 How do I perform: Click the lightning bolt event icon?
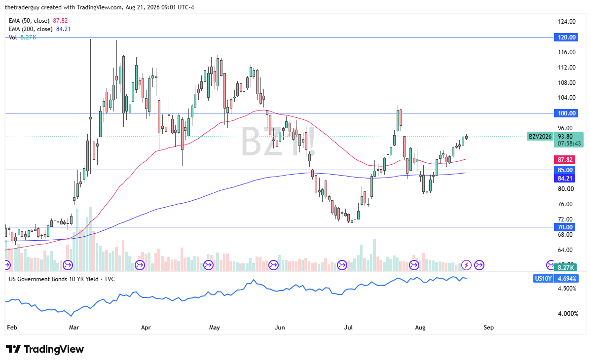pyautogui.click(x=467, y=265)
